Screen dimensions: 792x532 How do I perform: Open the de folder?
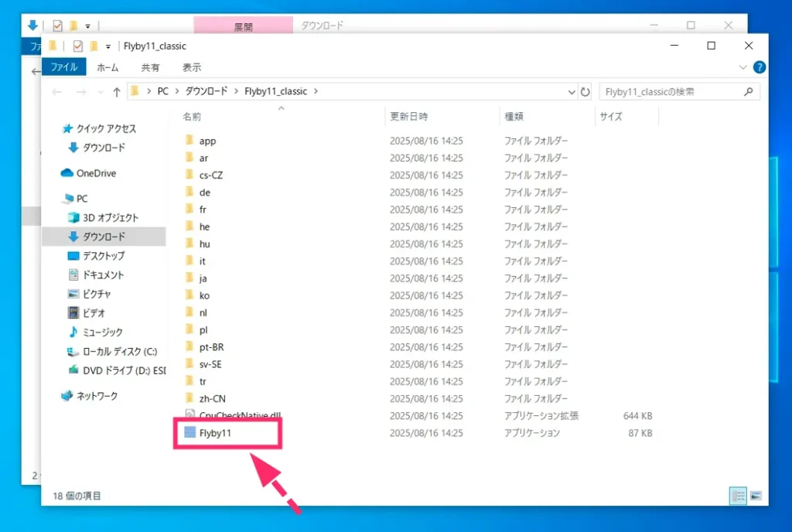pos(204,193)
